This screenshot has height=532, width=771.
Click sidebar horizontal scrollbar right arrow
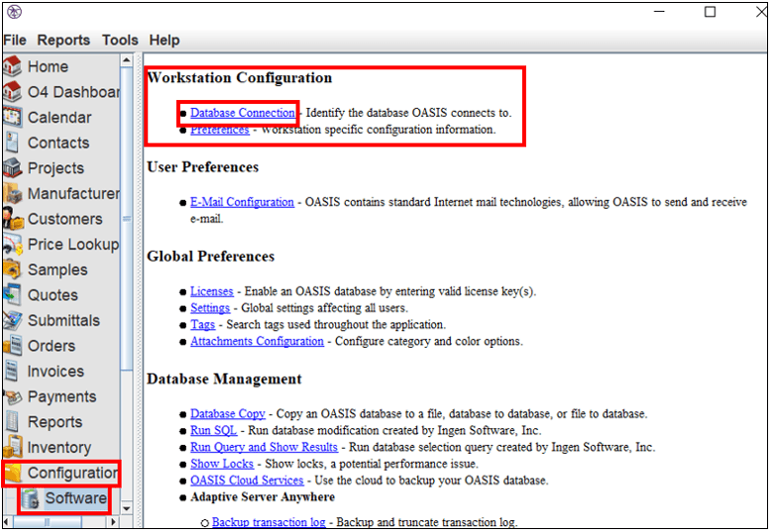coord(114,522)
